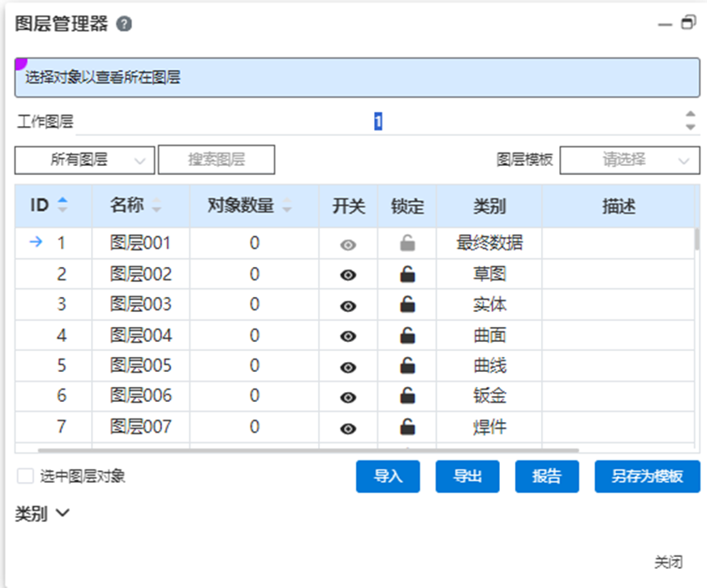Viewport: 707px width, 588px height.
Task: Click the help question mark icon
Action: pyautogui.click(x=124, y=24)
